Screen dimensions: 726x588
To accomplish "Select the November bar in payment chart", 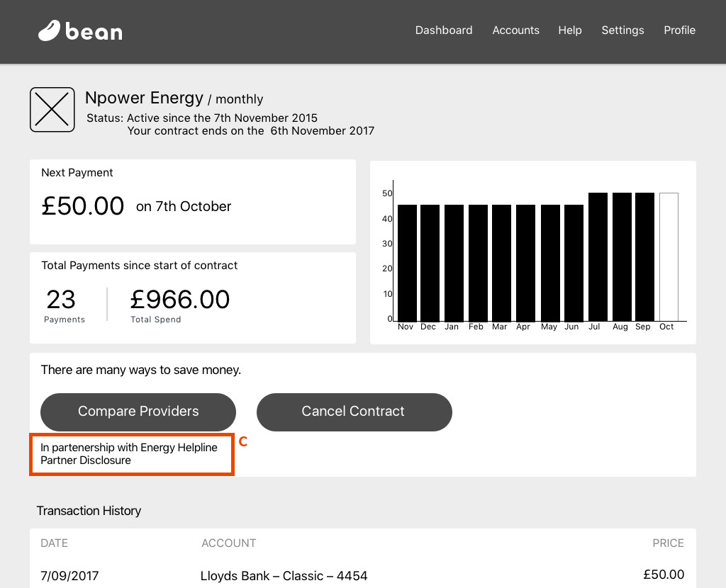I will pos(407,262).
